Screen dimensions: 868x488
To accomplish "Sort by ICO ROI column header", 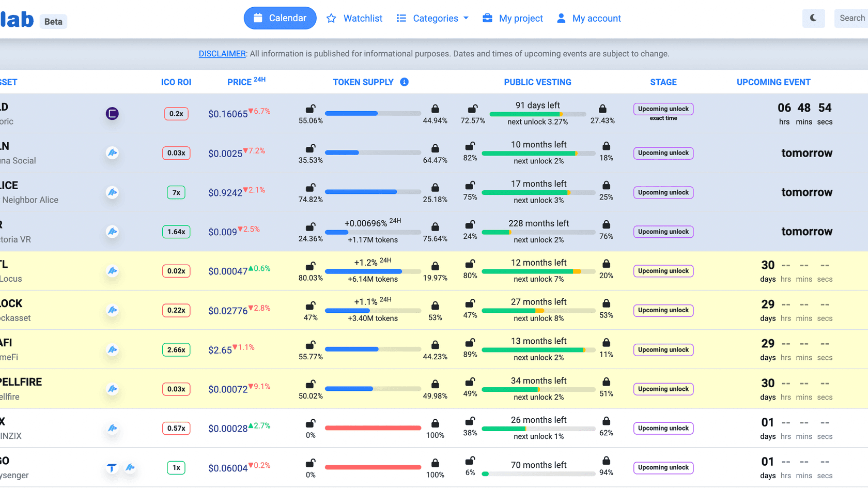I will point(176,82).
